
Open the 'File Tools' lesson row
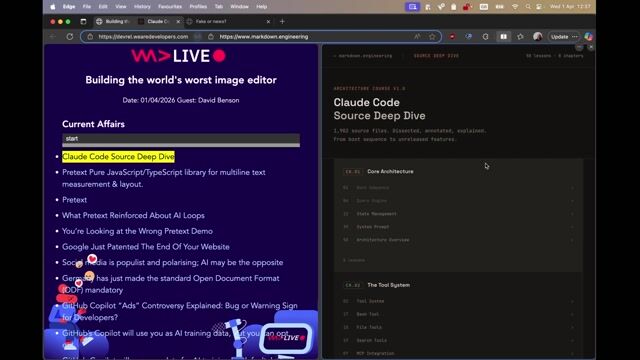(x=458, y=327)
